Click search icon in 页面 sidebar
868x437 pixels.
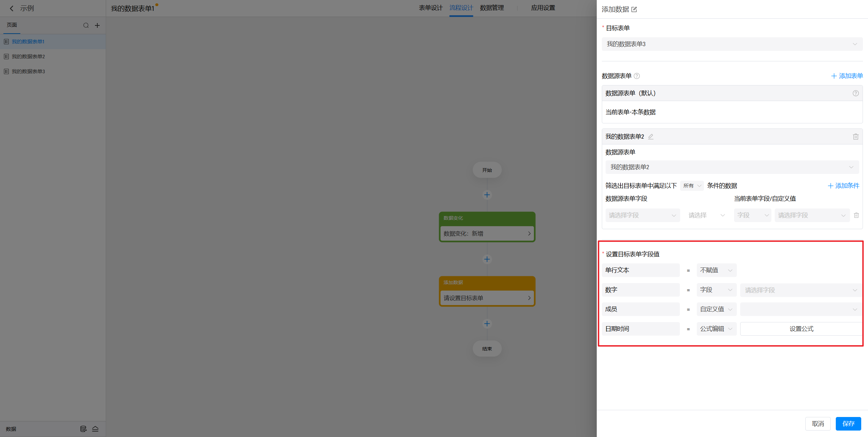pos(86,25)
